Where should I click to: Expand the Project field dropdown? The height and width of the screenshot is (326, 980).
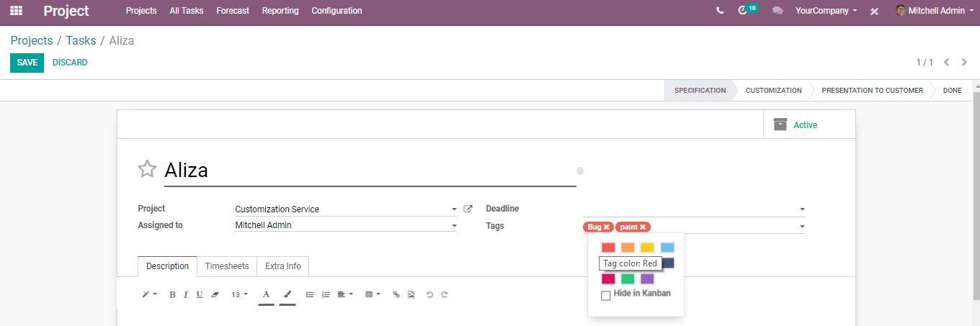454,209
